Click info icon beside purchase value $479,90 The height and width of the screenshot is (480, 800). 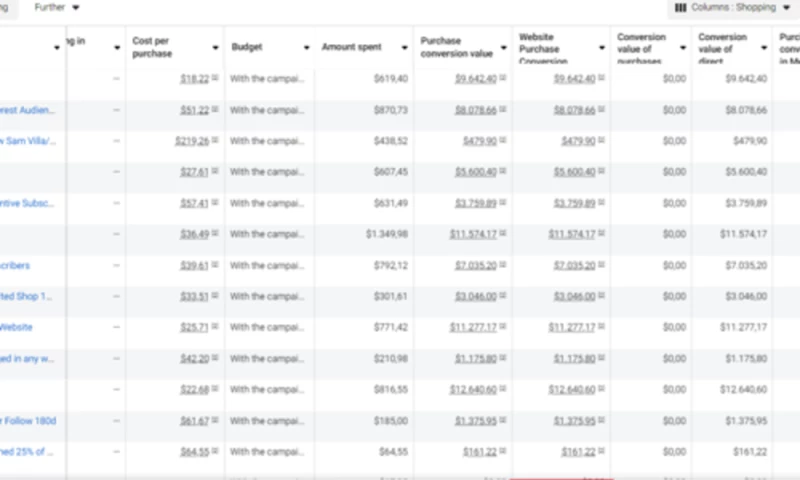(503, 140)
